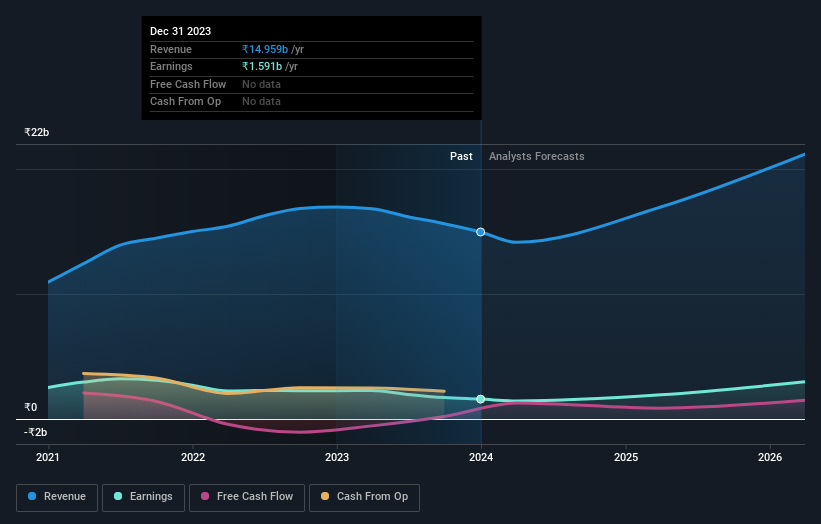This screenshot has height=524, width=821.
Task: Click the tooltip Earnings row label
Action: (x=171, y=66)
